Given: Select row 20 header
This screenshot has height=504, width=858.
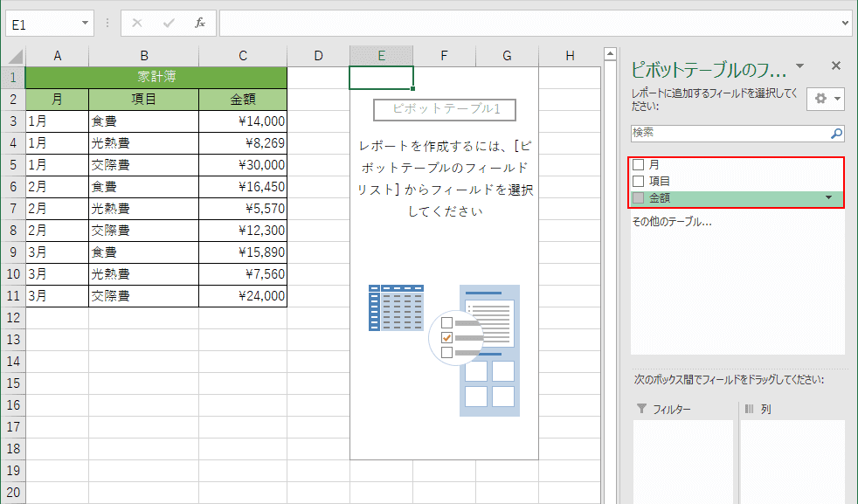Looking at the screenshot, I should (x=13, y=493).
